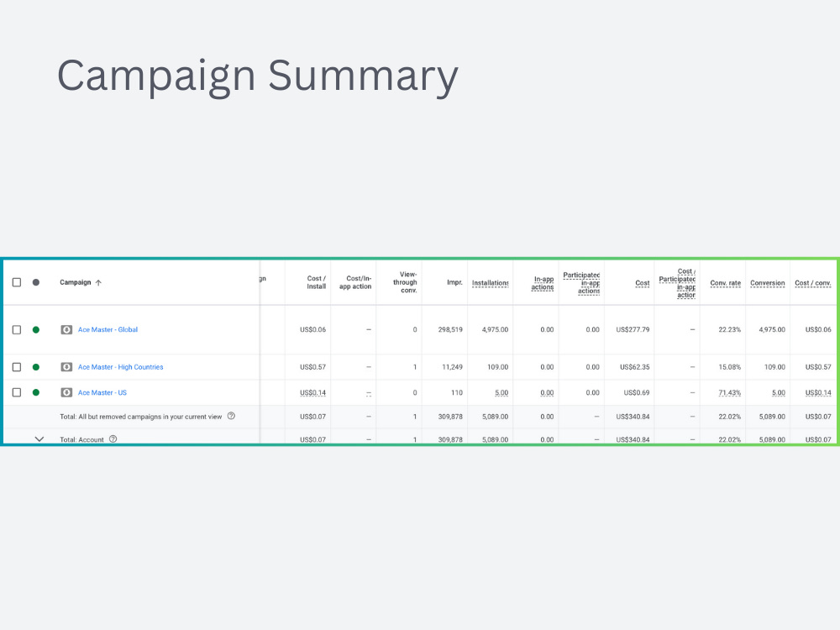
Task: Click 'Total: All but removed campaigns' label
Action: click(x=141, y=417)
